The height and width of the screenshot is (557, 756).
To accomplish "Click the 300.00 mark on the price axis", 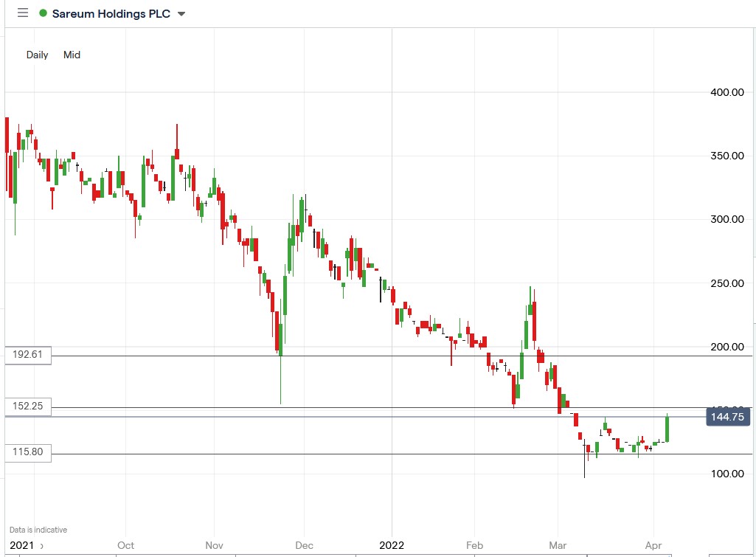I will coord(726,219).
